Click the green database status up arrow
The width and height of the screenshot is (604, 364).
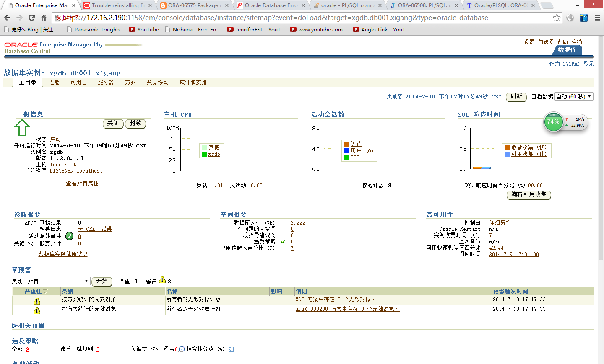pyautogui.click(x=22, y=128)
